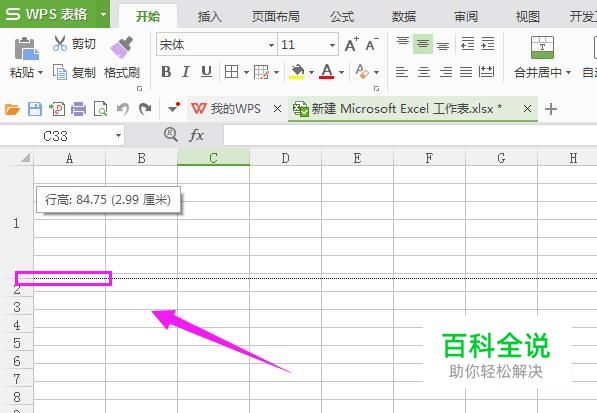The width and height of the screenshot is (597, 413).
Task: Open print preview icon
Action: (x=101, y=109)
